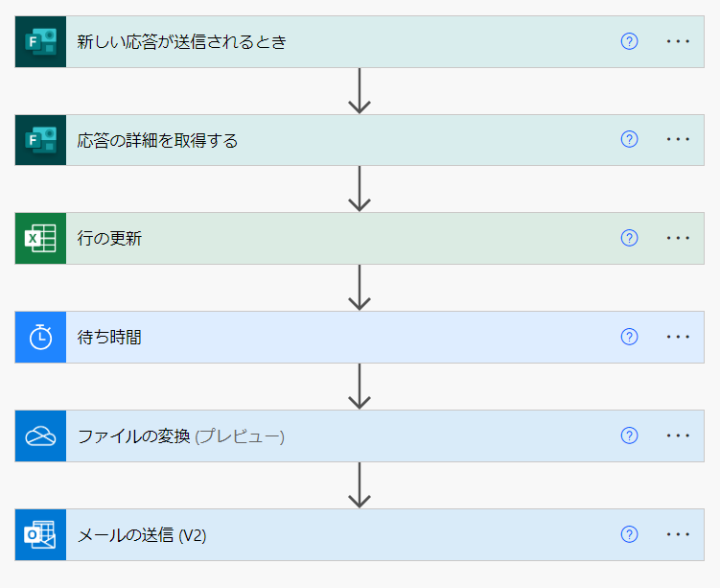Viewport: 720px width, 588px height.
Task: Click the Outlook icon on メールの送信
Action: [40, 535]
